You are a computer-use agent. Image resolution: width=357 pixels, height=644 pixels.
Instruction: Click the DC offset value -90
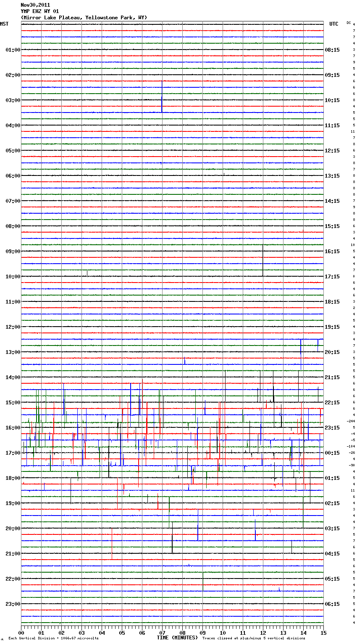(352, 465)
